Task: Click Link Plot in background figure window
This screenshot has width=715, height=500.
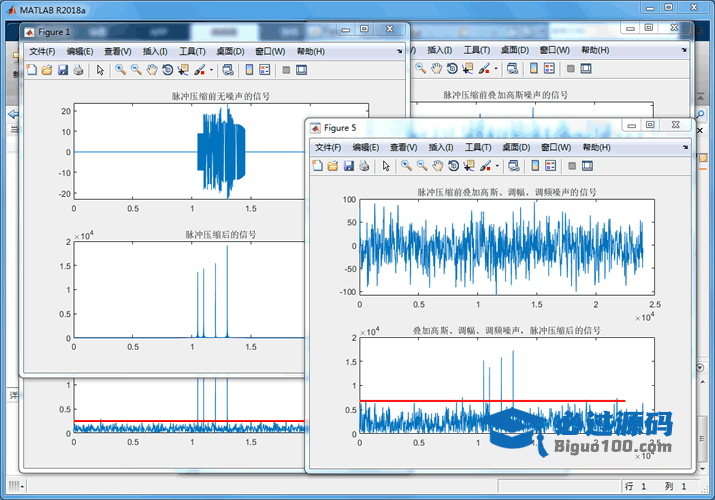Action: 513,69
